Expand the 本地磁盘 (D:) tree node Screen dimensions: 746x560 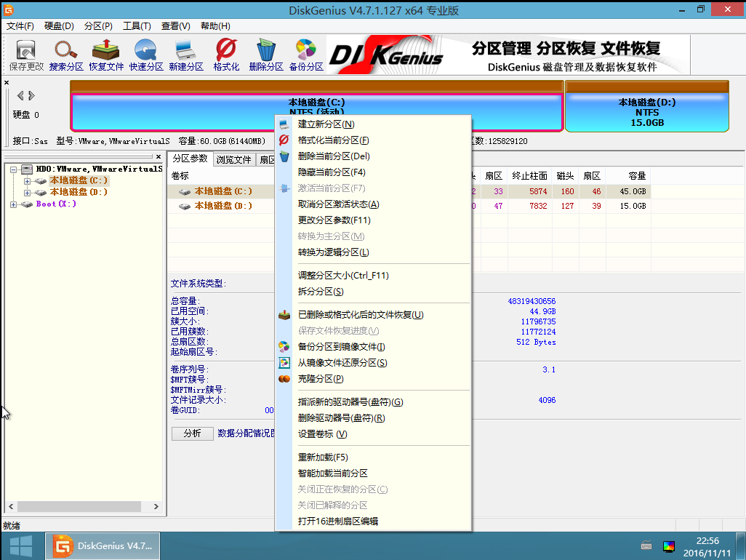(x=27, y=192)
